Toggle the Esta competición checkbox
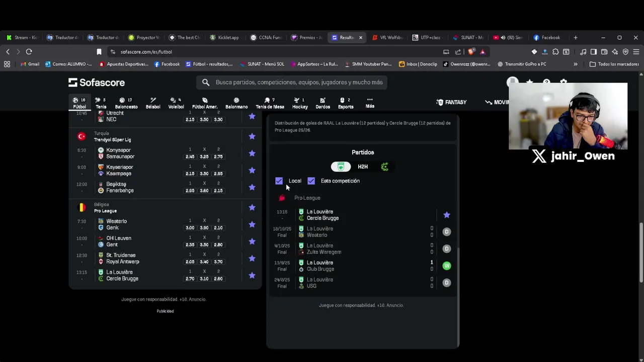 tap(311, 181)
